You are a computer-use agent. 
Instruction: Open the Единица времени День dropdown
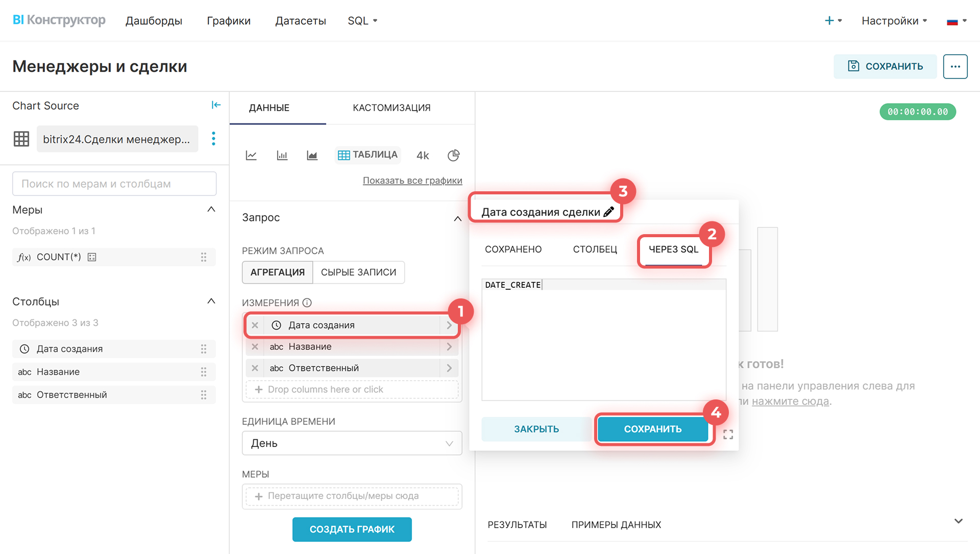click(352, 443)
